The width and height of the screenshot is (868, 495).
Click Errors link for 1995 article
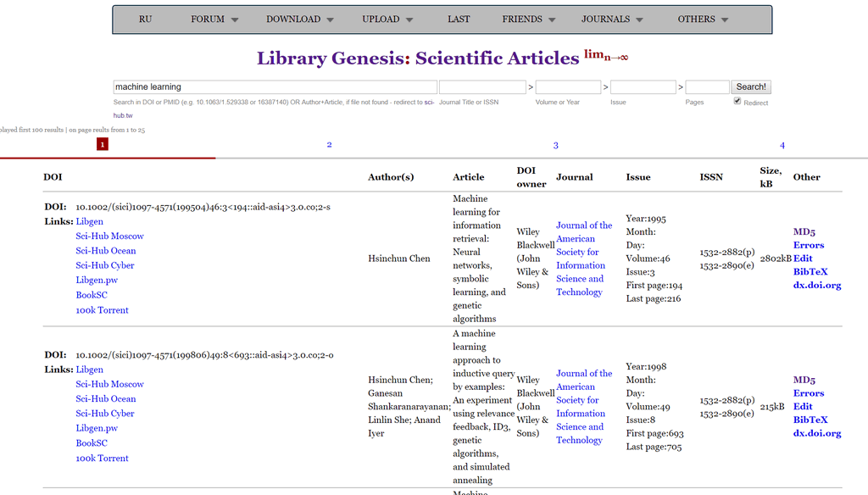[x=808, y=245]
